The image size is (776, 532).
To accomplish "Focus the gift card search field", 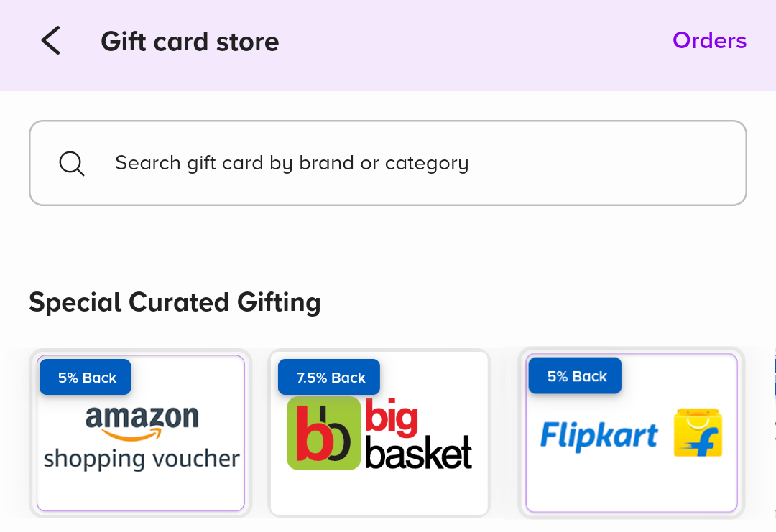I will point(388,163).
